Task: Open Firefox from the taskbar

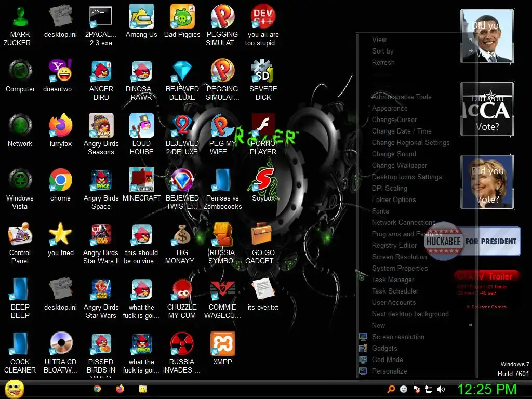Action: click(120, 389)
